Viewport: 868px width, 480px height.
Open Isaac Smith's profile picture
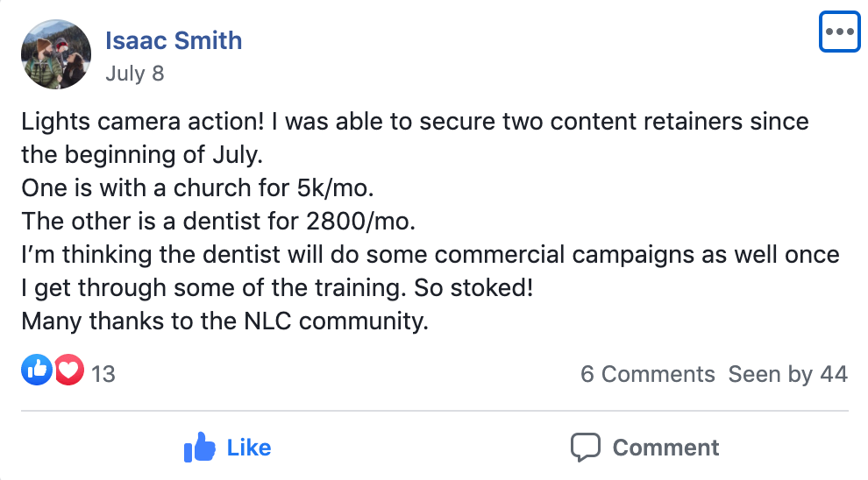pos(56,54)
